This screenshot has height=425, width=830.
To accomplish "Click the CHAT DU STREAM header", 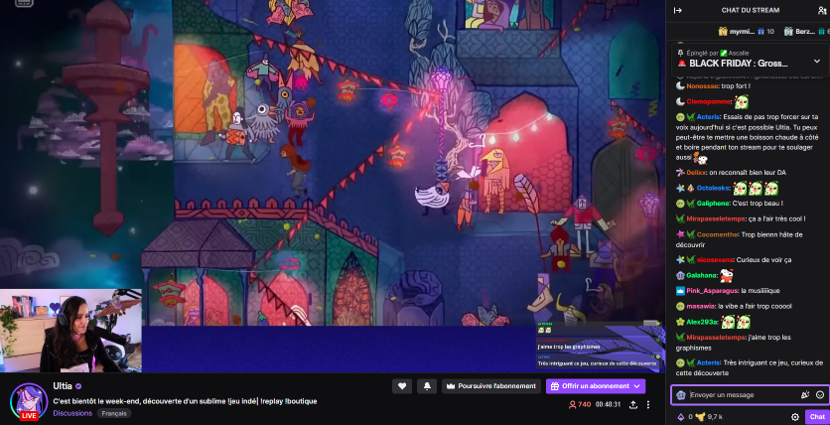I will coord(750,10).
